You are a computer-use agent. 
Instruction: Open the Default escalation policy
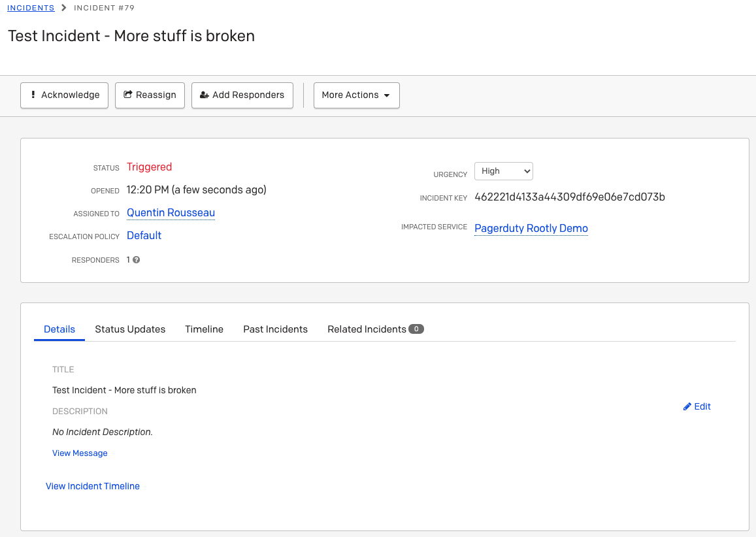point(144,236)
